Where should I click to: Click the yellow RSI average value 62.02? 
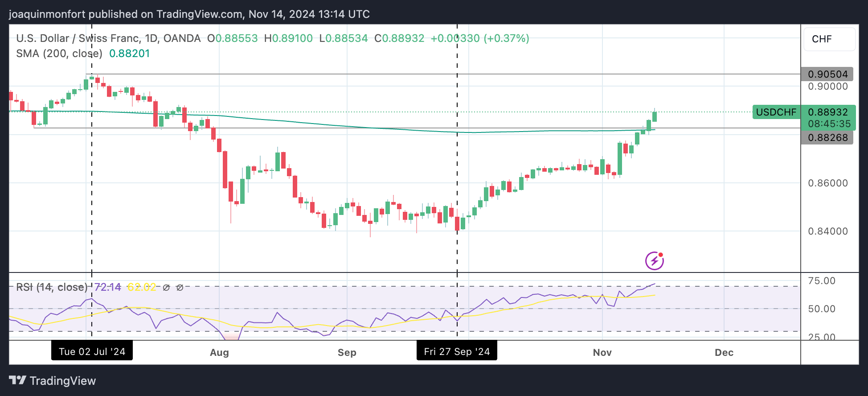click(142, 287)
